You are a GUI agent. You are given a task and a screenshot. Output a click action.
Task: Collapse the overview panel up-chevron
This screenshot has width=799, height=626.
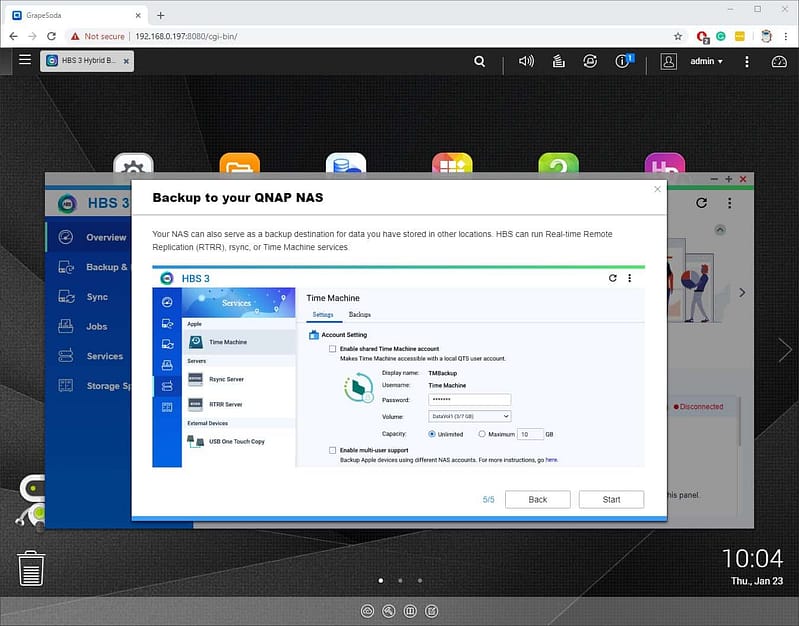click(x=720, y=229)
